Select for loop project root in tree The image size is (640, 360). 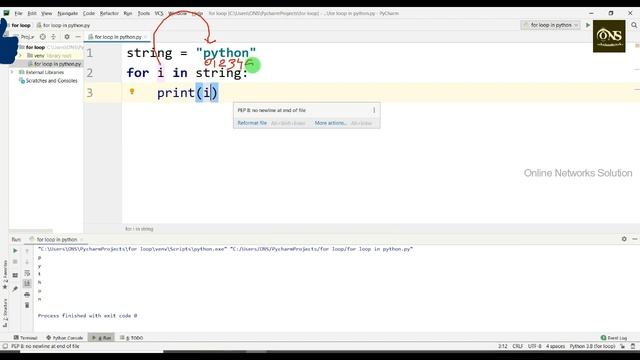[35, 47]
